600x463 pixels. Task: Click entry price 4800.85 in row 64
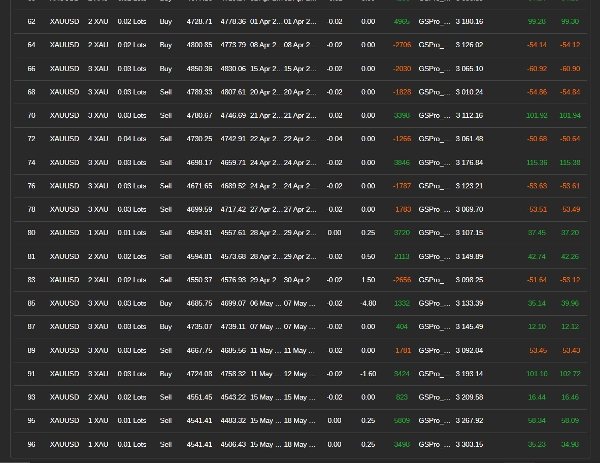pyautogui.click(x=199, y=45)
